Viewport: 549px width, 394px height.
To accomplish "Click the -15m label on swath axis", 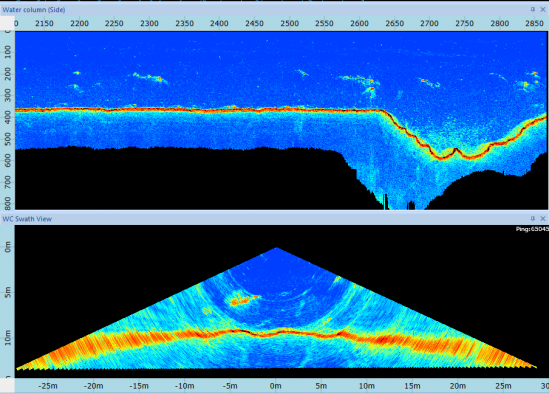I will tap(139, 386).
